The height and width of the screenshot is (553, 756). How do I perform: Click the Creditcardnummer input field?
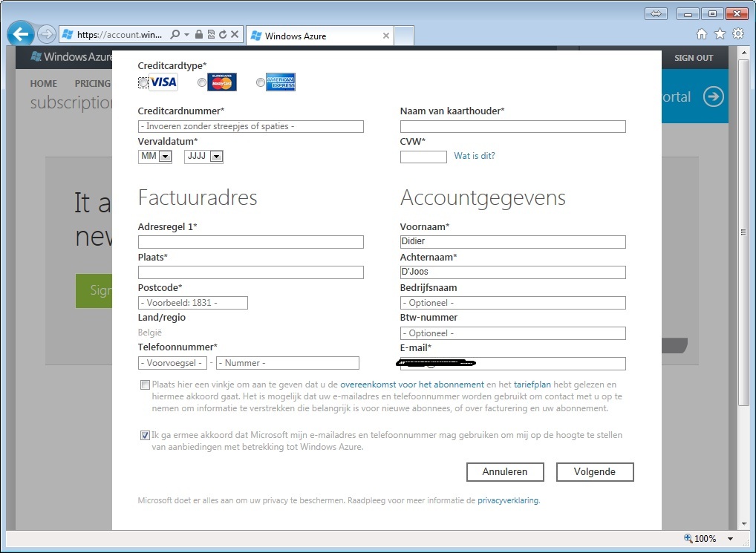click(x=251, y=127)
